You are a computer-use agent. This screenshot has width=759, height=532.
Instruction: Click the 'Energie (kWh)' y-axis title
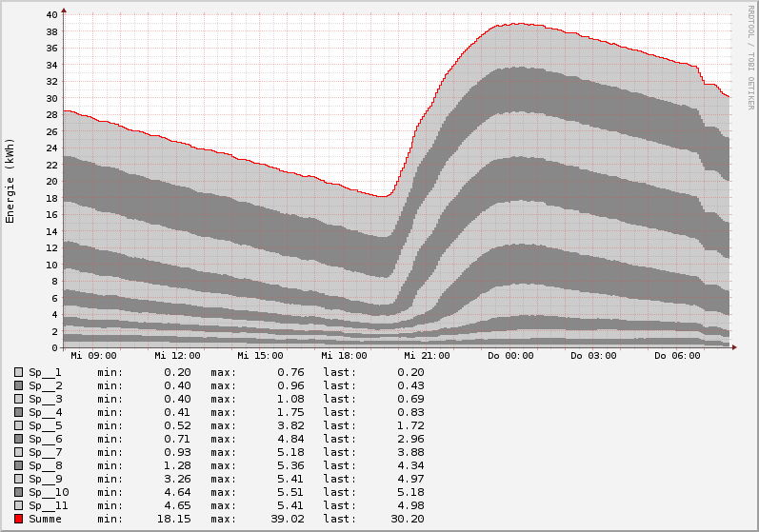[10, 181]
